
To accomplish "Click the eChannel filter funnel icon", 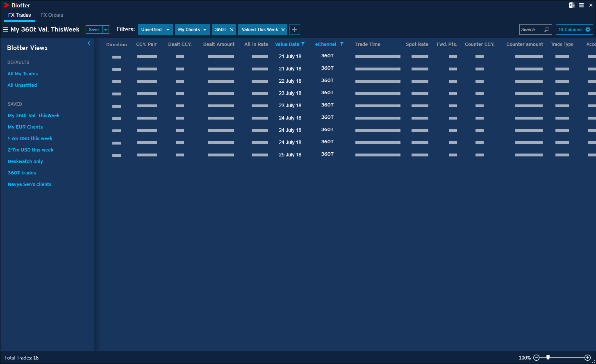I will 342,44.
